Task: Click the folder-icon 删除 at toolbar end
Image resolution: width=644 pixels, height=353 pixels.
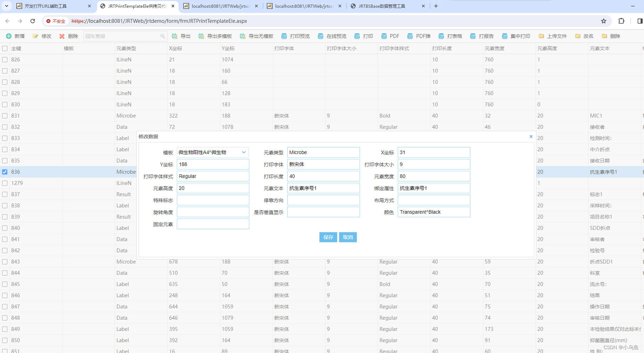Action: [x=604, y=36]
